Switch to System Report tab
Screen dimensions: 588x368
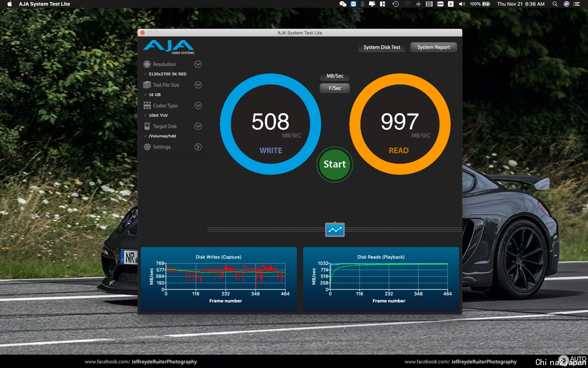(434, 47)
